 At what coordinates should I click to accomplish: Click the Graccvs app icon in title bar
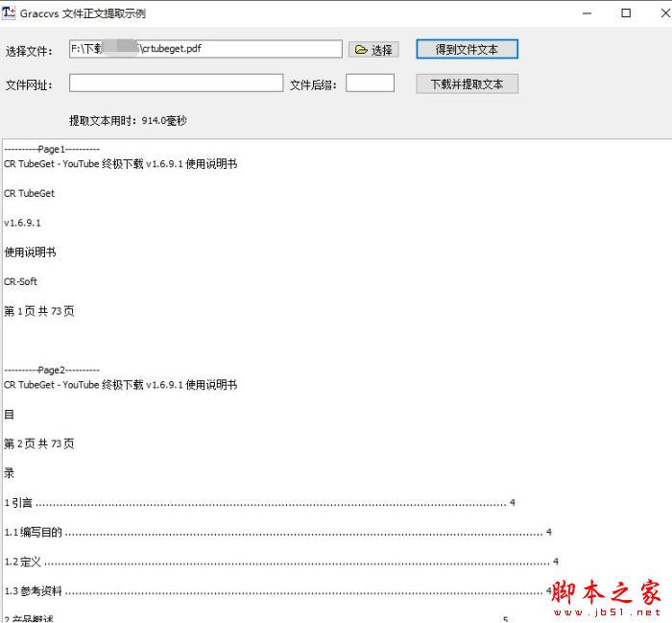point(9,12)
